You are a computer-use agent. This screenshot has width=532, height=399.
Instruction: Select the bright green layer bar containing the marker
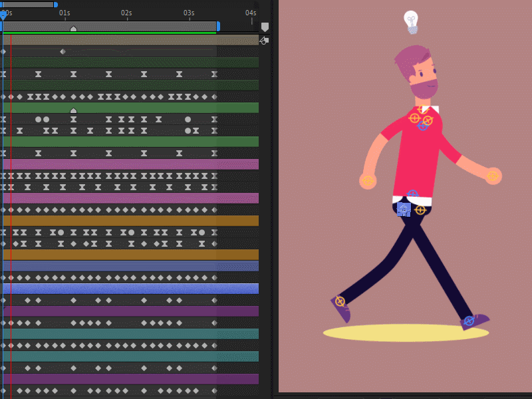click(x=130, y=108)
